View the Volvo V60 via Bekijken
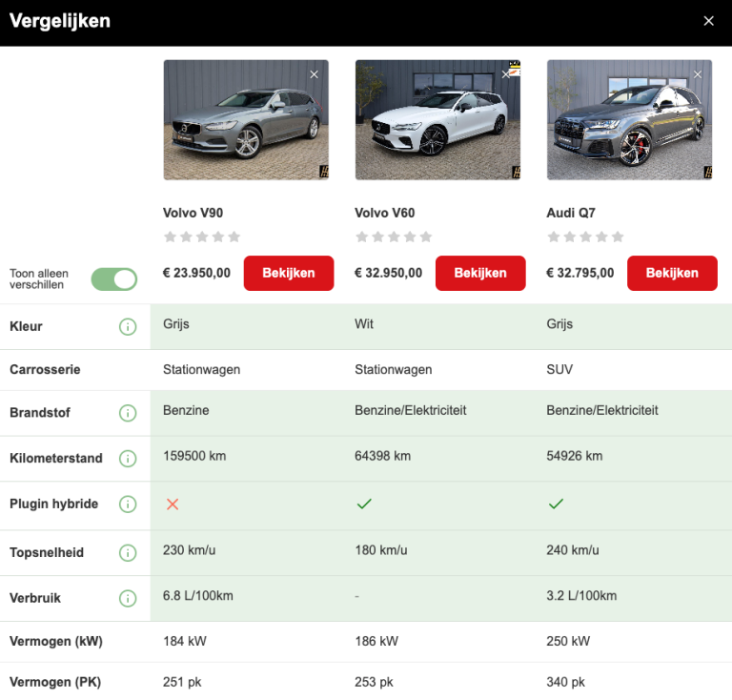Screen dimensions: 732x700 point(480,273)
